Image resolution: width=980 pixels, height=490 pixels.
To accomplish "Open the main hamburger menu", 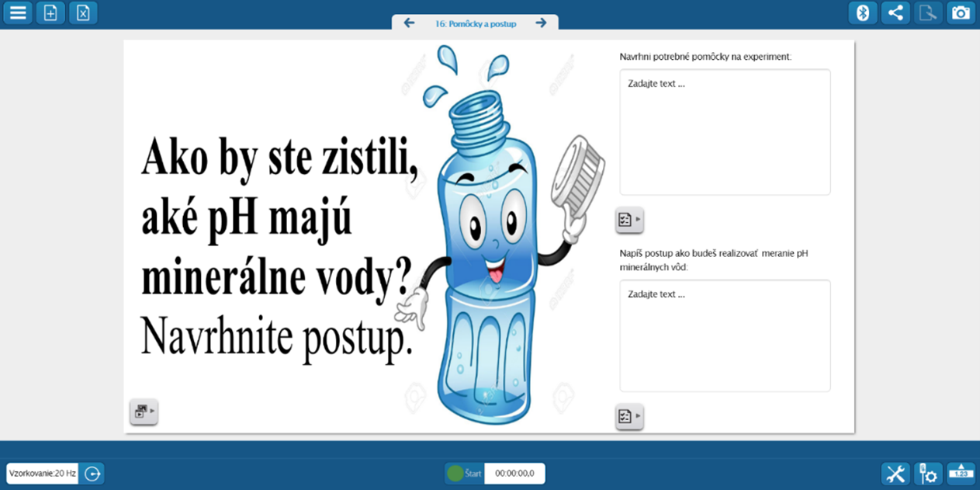I will (18, 13).
